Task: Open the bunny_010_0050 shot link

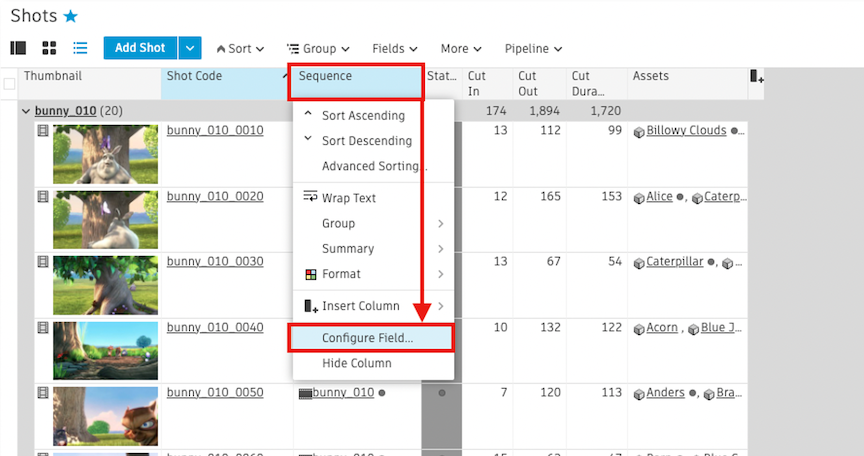Action: point(215,393)
